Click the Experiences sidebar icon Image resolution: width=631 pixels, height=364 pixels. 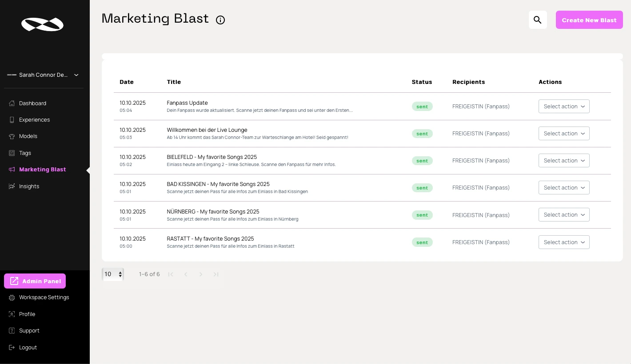click(12, 119)
